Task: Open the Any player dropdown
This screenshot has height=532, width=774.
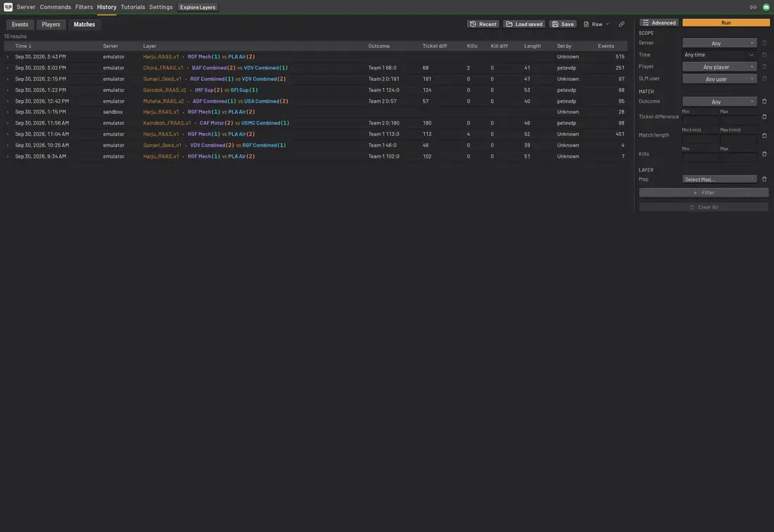Action: (719, 67)
